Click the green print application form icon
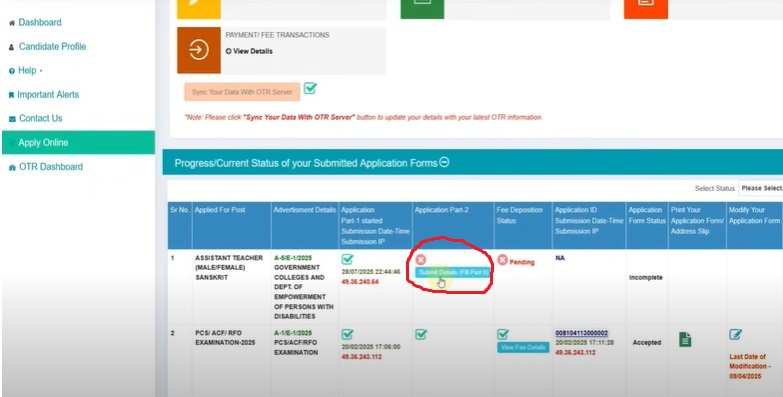The image size is (783, 397). point(685,340)
